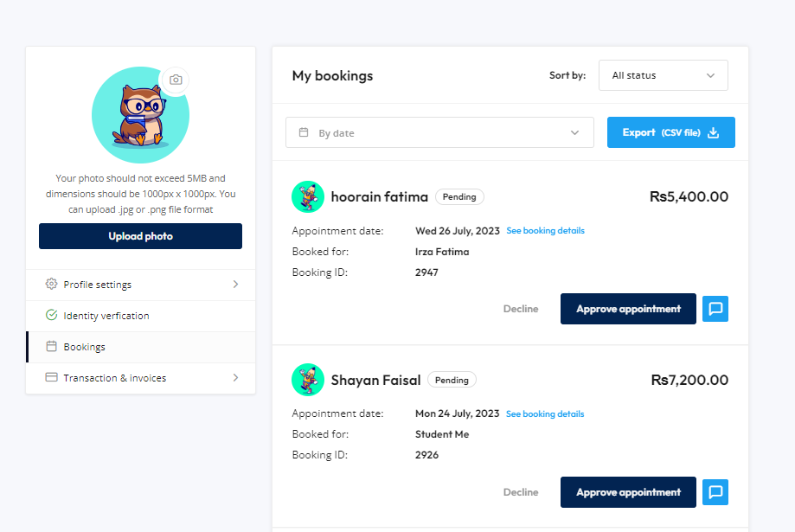This screenshot has width=795, height=532.
Task: Click the Transaction & invoices card icon
Action: coord(51,377)
